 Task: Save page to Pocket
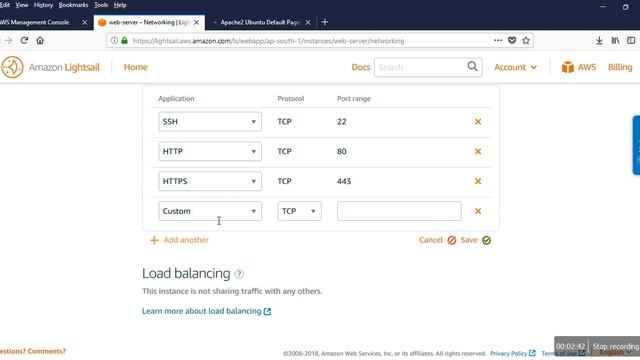(512, 40)
